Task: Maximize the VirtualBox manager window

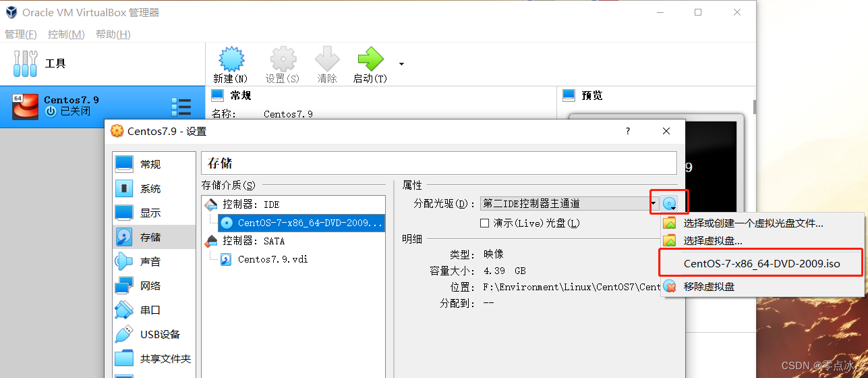Action: pos(698,12)
